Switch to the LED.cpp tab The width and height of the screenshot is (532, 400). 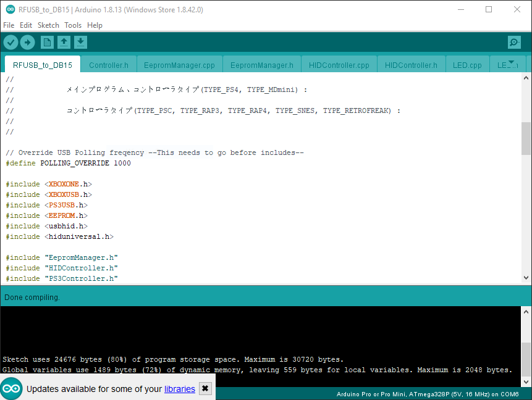pyautogui.click(x=467, y=65)
